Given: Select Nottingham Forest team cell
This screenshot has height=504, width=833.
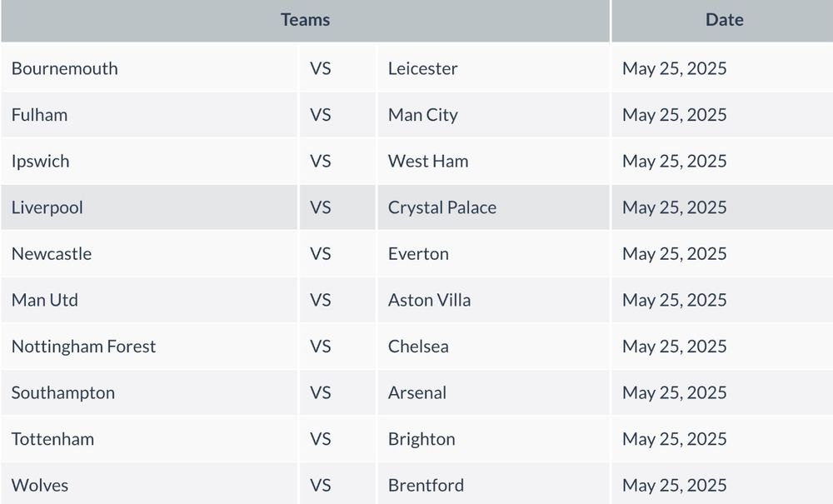Looking at the screenshot, I should tap(149, 347).
